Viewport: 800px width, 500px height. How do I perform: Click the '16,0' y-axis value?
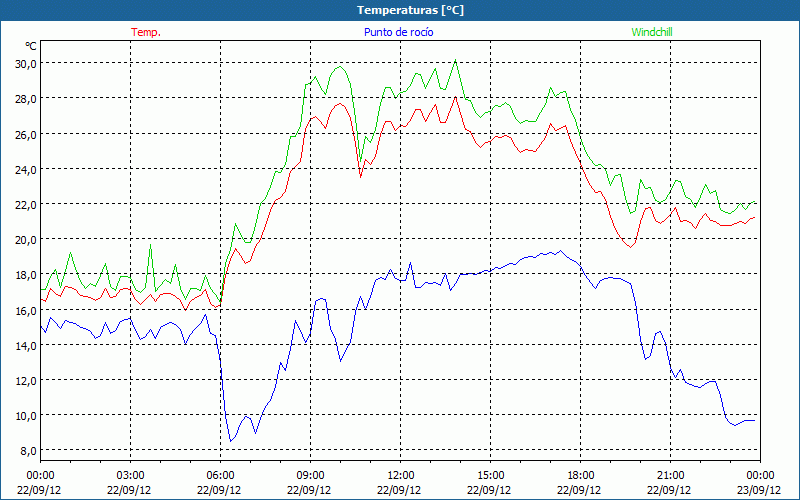click(x=26, y=310)
